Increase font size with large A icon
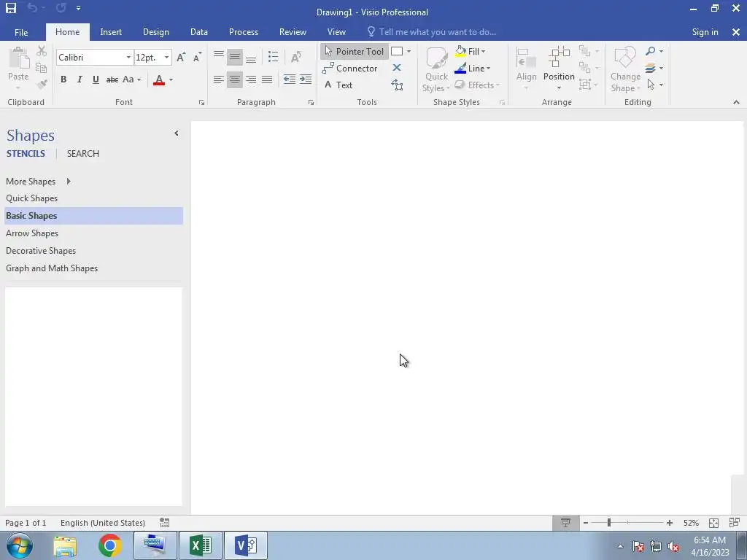 click(181, 57)
